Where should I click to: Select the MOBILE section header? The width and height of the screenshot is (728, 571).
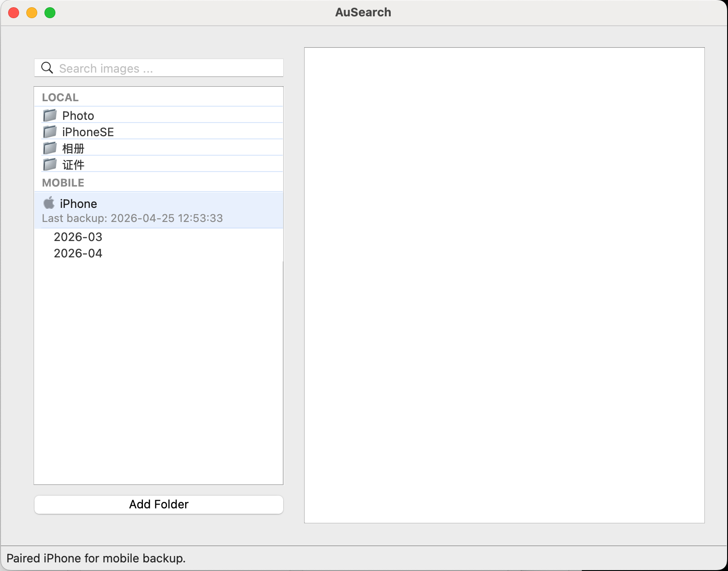point(63,182)
